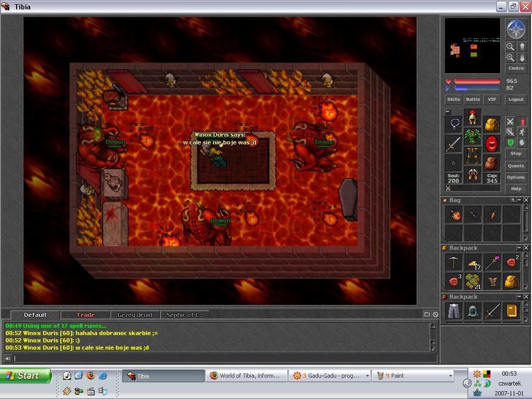The width and height of the screenshot is (532, 399).
Task: Minimize the second Backpack container
Action: click(519, 297)
